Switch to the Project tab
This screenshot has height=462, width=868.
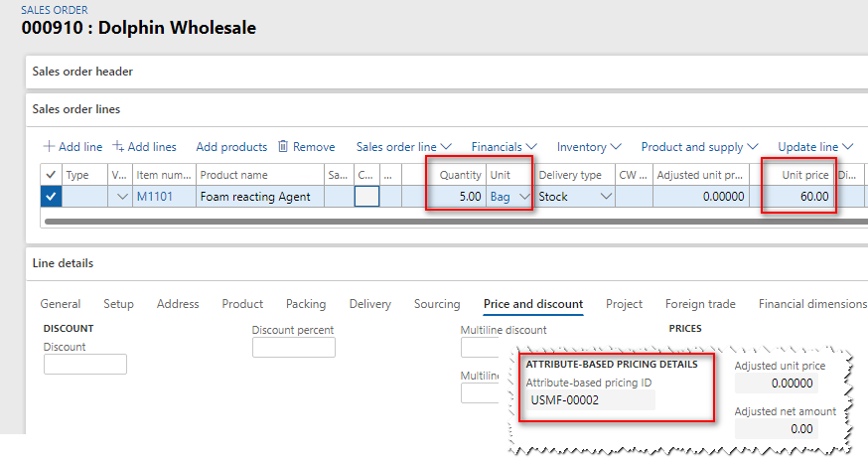click(624, 304)
